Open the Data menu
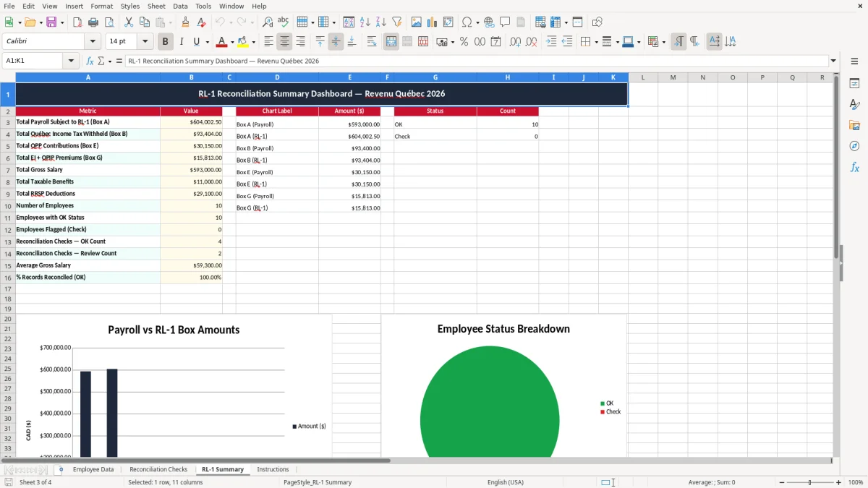 [180, 6]
